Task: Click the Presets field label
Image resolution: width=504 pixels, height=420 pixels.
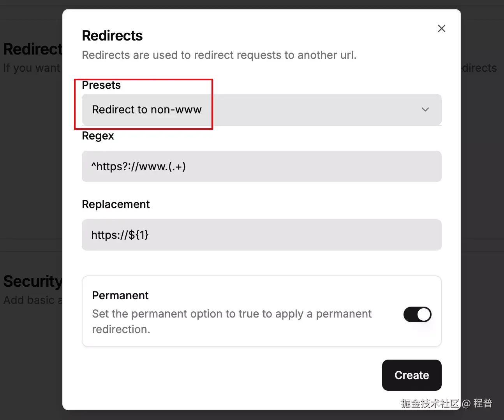Action: point(101,85)
